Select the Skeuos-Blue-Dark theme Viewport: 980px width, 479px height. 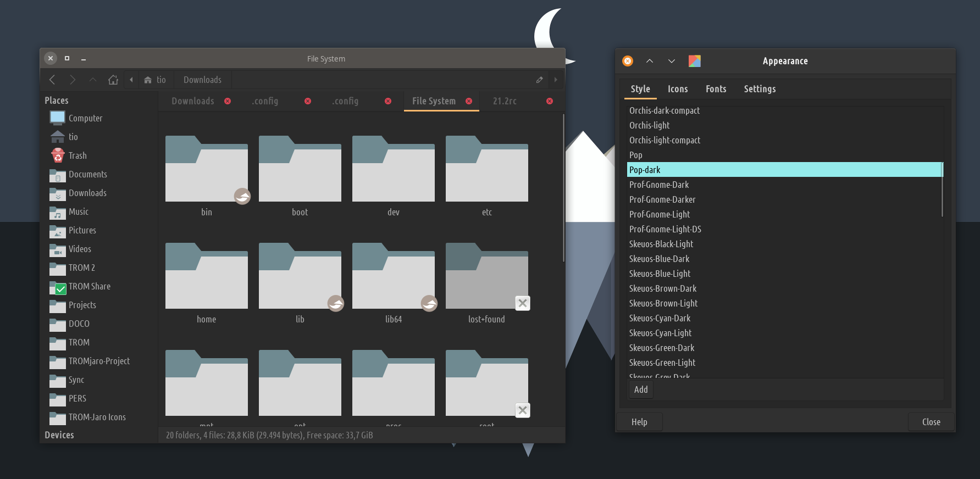tap(659, 259)
